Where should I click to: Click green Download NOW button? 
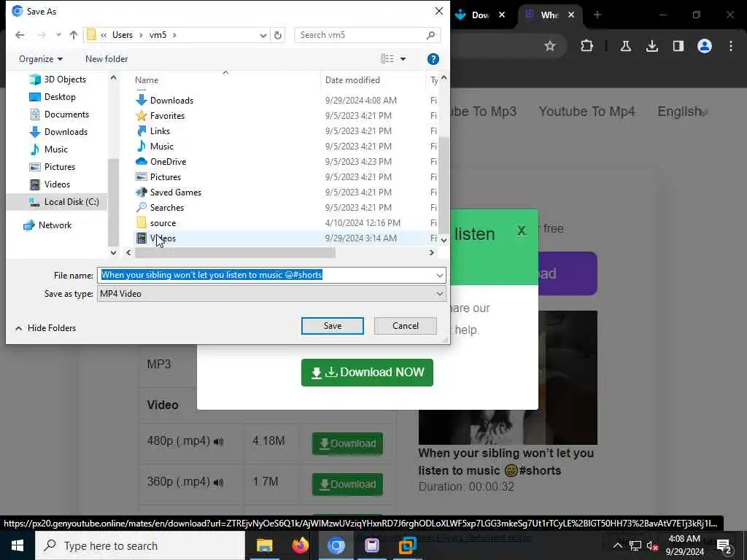point(367,373)
